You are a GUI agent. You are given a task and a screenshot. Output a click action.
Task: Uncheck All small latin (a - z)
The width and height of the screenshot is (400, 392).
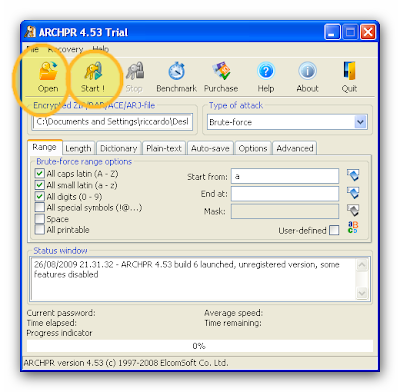(40, 185)
